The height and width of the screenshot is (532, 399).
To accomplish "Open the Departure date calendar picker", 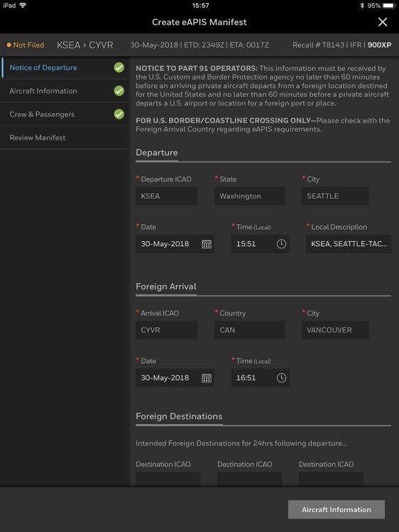I will pos(207,244).
